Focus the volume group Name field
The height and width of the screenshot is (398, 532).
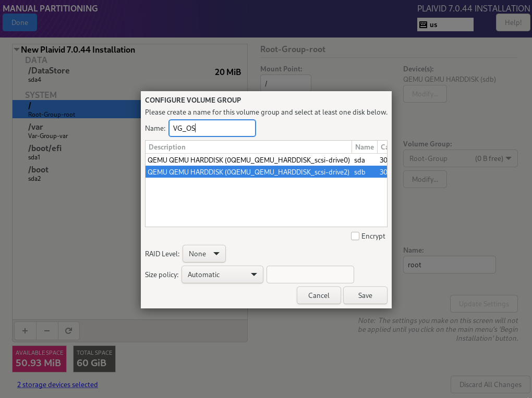coord(212,128)
